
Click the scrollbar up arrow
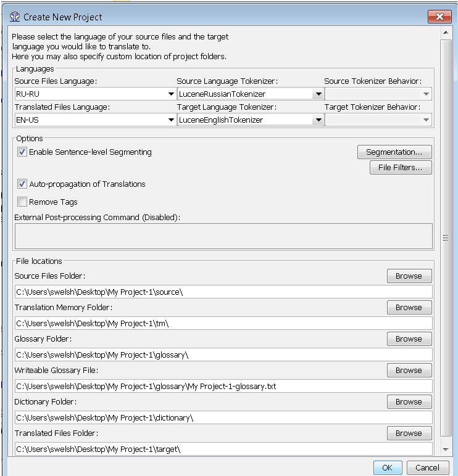click(446, 33)
